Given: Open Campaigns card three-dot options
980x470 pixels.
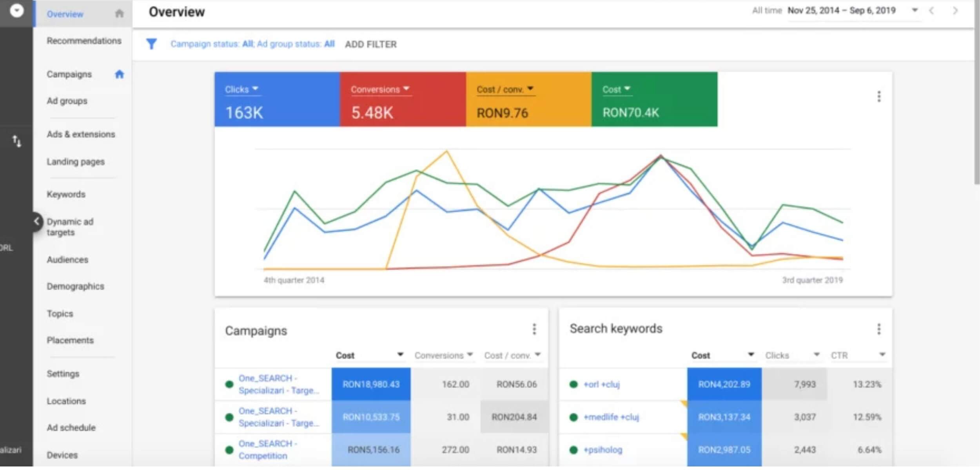Looking at the screenshot, I should tap(534, 329).
